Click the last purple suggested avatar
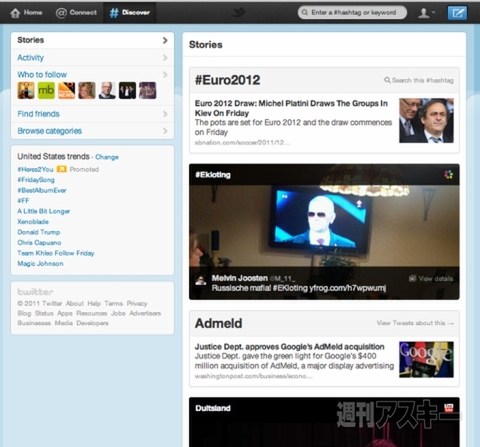Screen dimensions: 480x447 (x=147, y=90)
